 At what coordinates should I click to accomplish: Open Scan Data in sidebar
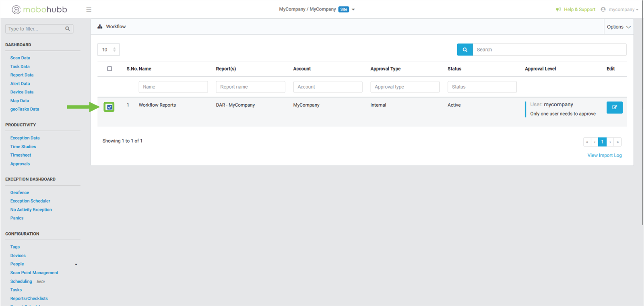click(x=20, y=58)
